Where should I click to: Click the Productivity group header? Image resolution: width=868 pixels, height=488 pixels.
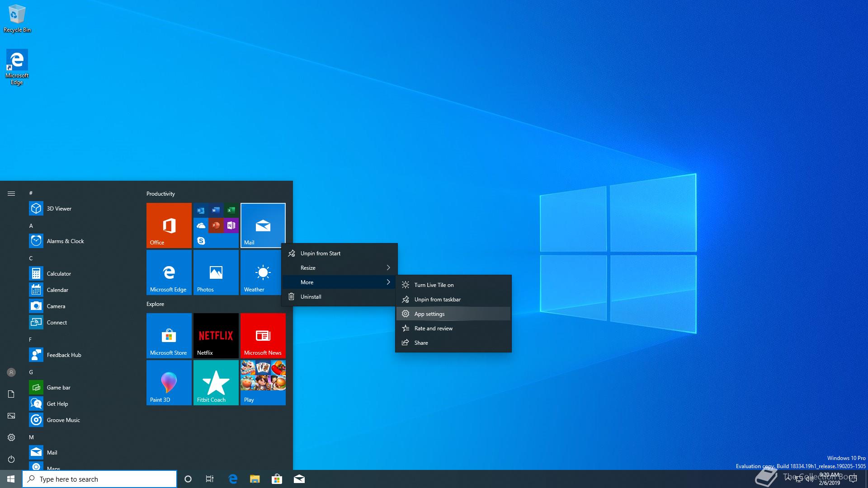coord(160,194)
